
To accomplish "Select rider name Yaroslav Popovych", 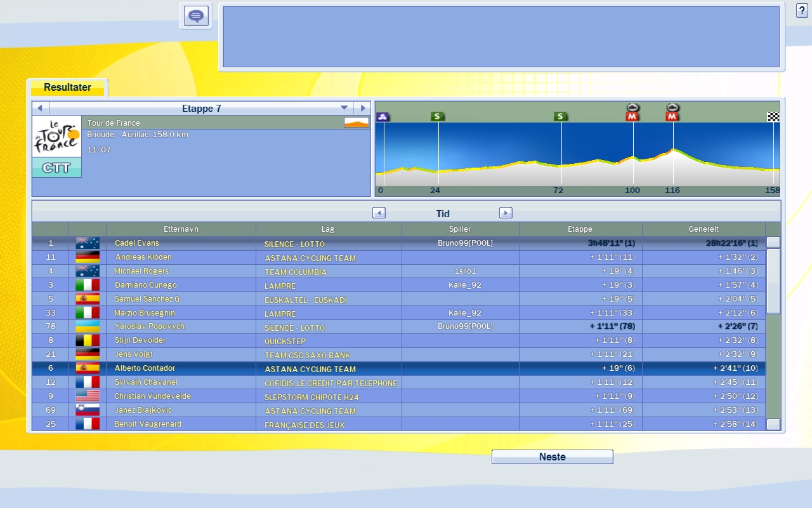I will click(x=149, y=326).
